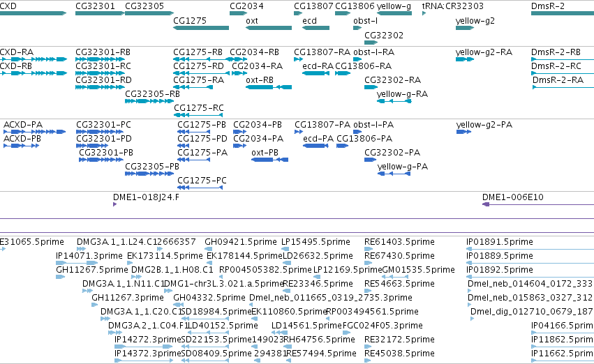Click transcript yellow-g2-RA label
Image resolution: width=594 pixels, height=364 pixels.
484,52
